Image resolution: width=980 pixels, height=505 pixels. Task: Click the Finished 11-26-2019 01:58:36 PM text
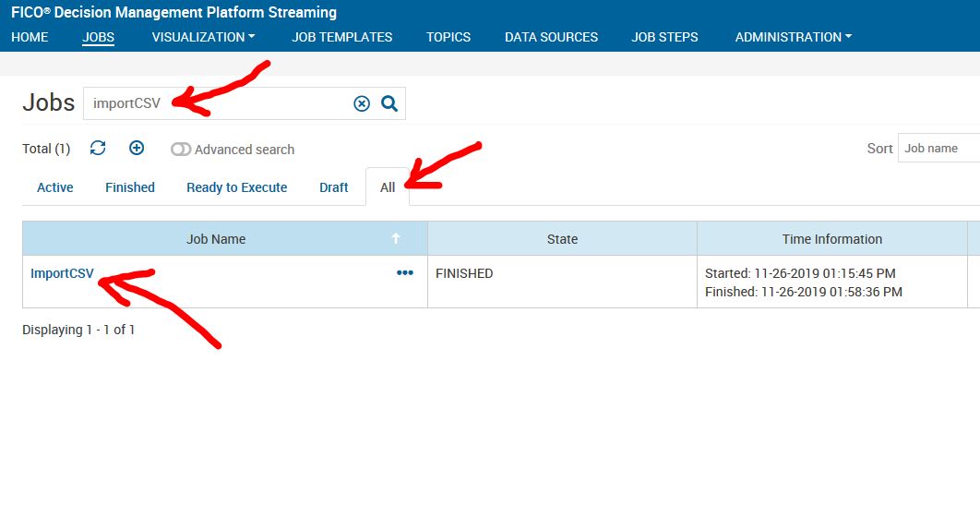[x=804, y=291]
